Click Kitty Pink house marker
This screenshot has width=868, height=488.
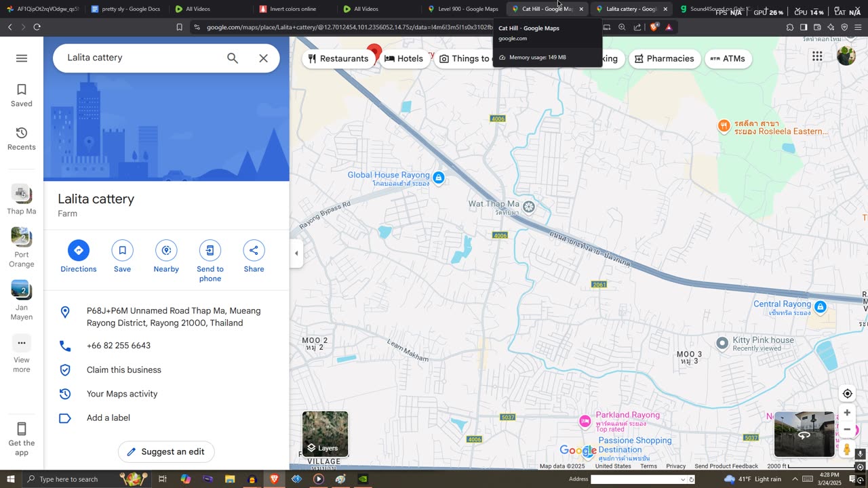pos(723,343)
